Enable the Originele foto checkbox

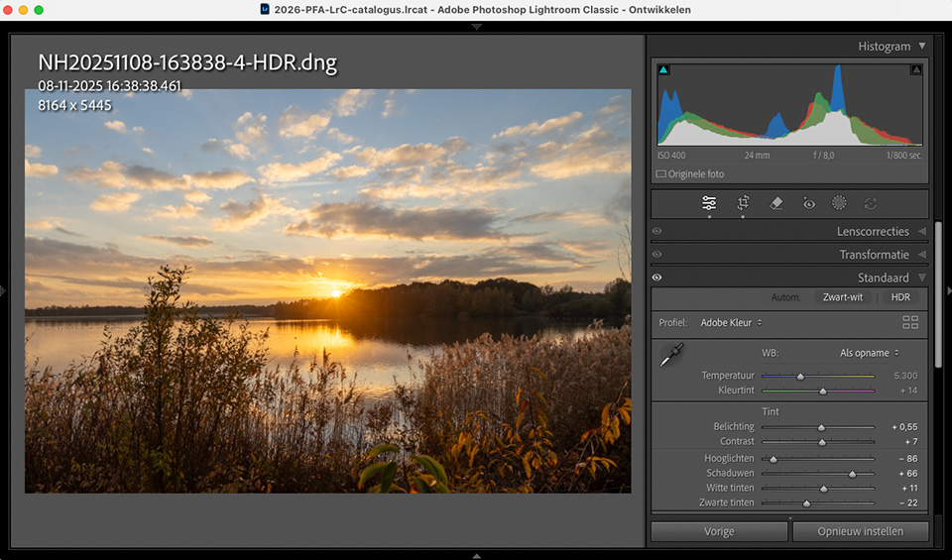click(661, 174)
